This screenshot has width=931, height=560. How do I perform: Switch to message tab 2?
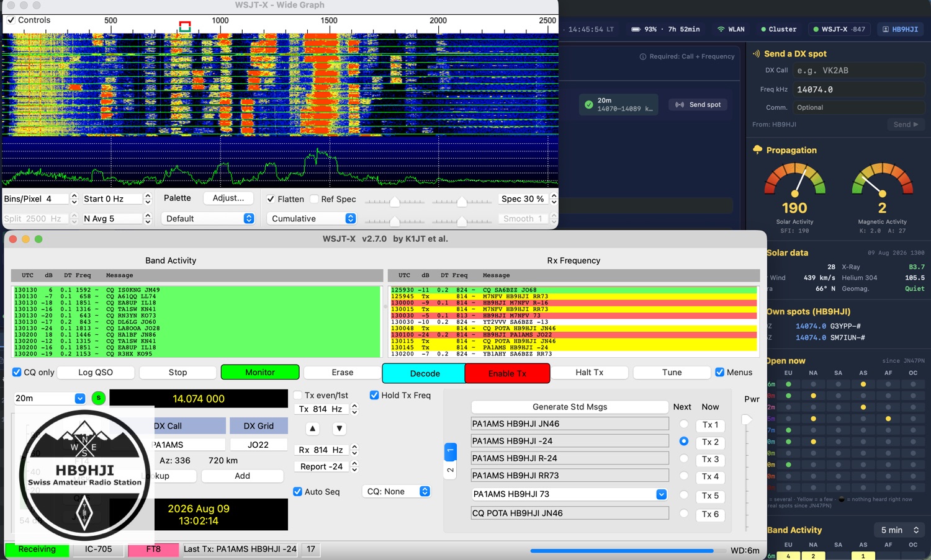click(451, 470)
